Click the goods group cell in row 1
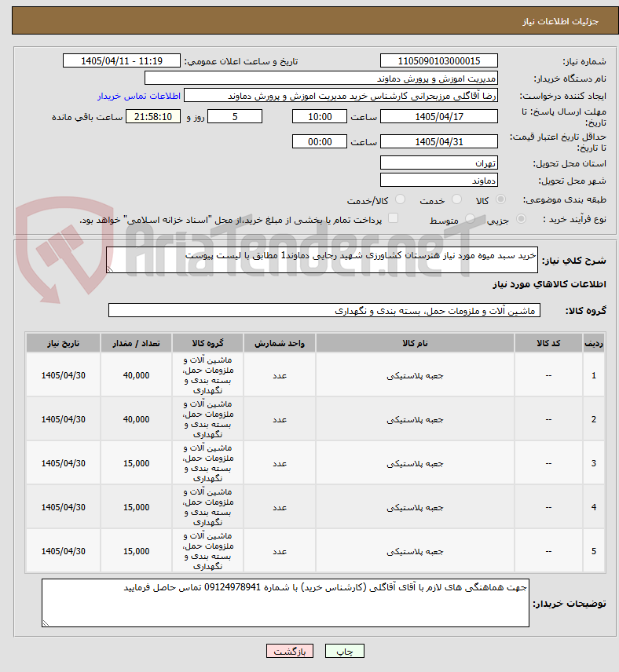Viewport: 619px width, 672px height. 207,375
